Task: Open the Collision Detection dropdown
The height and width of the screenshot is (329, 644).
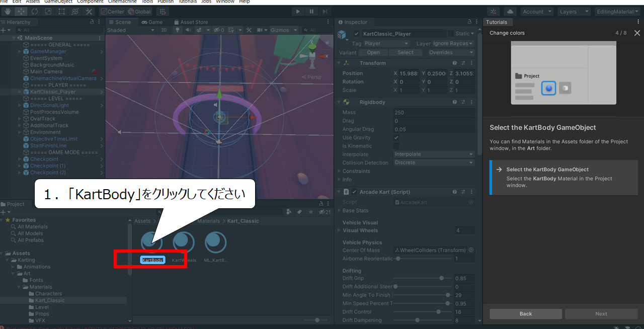Action: click(434, 163)
